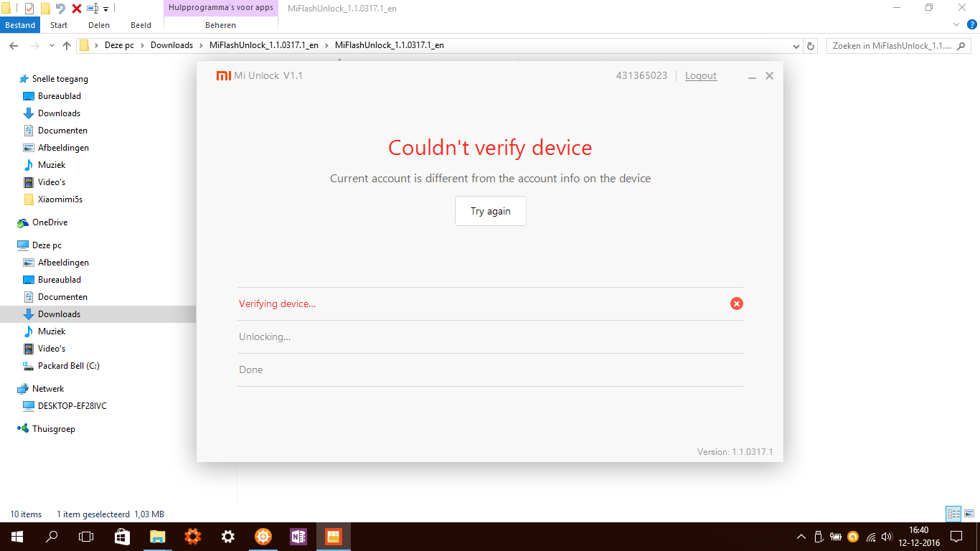Click Deze pc in the address bar

[x=119, y=45]
